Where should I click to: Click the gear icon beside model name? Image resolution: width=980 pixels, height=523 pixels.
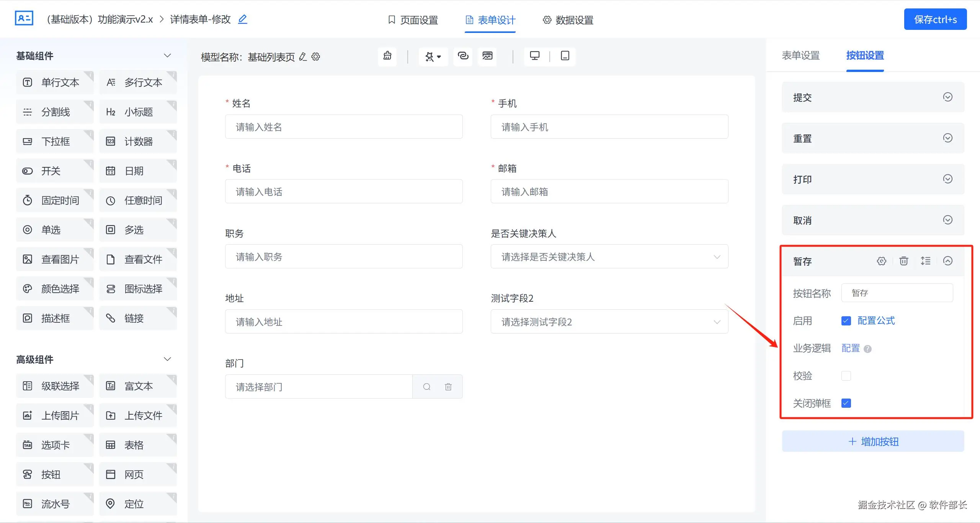(x=315, y=57)
